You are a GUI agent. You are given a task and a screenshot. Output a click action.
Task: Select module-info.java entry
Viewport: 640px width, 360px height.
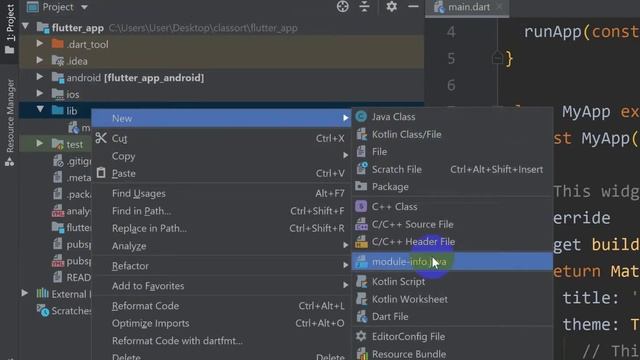tap(452, 262)
